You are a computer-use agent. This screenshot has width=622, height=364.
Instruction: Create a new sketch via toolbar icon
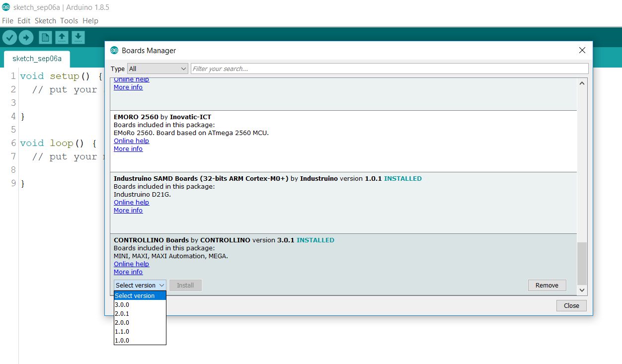pyautogui.click(x=44, y=37)
